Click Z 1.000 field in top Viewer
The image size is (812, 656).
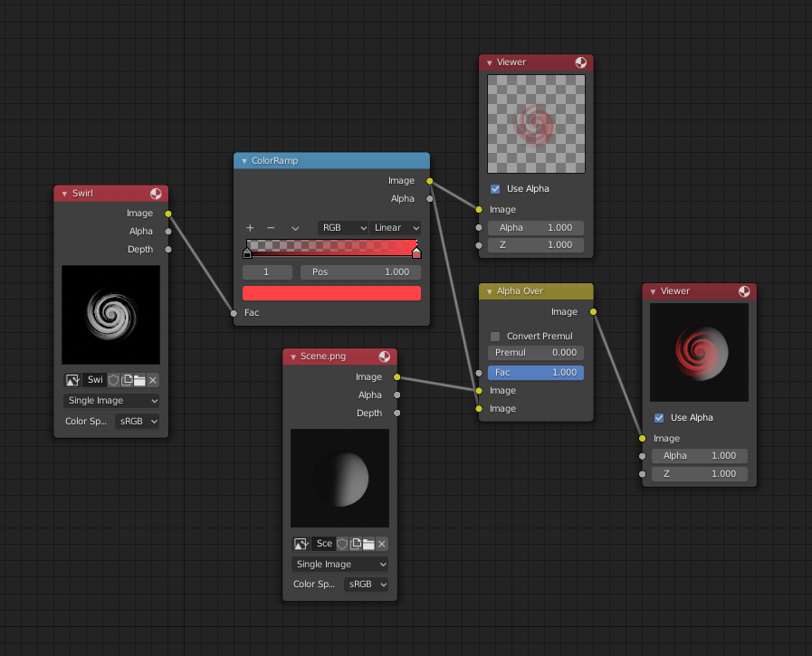tap(536, 245)
